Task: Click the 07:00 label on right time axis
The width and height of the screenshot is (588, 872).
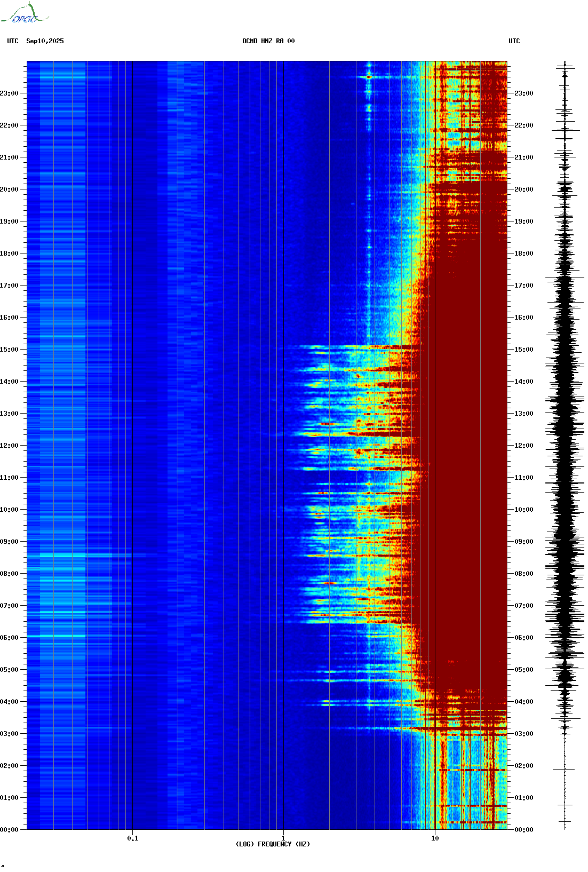Action: pyautogui.click(x=524, y=606)
